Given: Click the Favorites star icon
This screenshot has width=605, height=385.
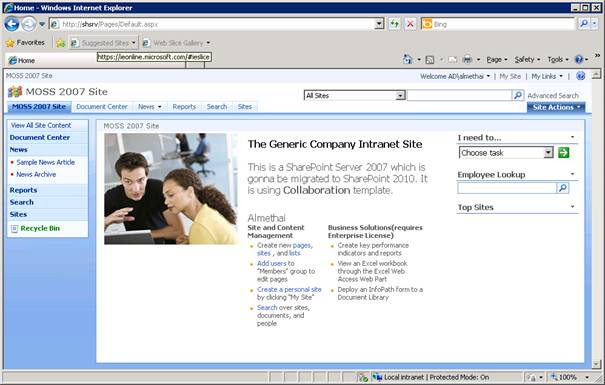Looking at the screenshot, I should 10,43.
